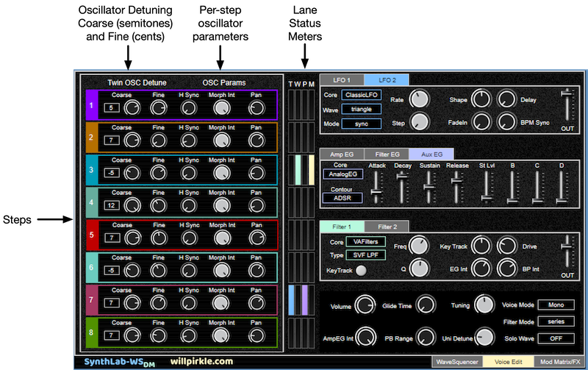Open the Solo Wave OFF dropdown
Screen dimensions: 588x370
pos(556,338)
